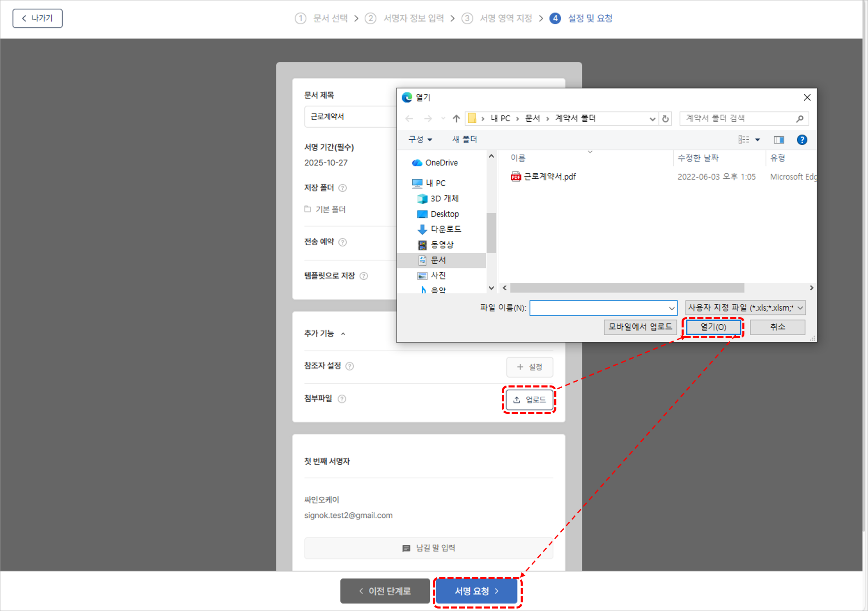Click the 열기(O) button
Viewport: 868px width, 611px height.
713,327
